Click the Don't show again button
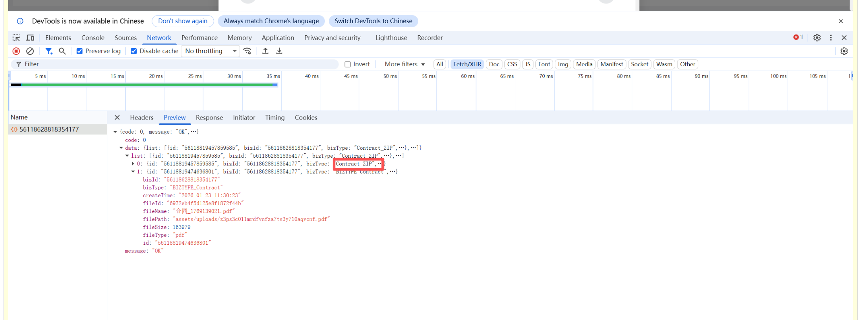This screenshot has height=320, width=868. 183,21
